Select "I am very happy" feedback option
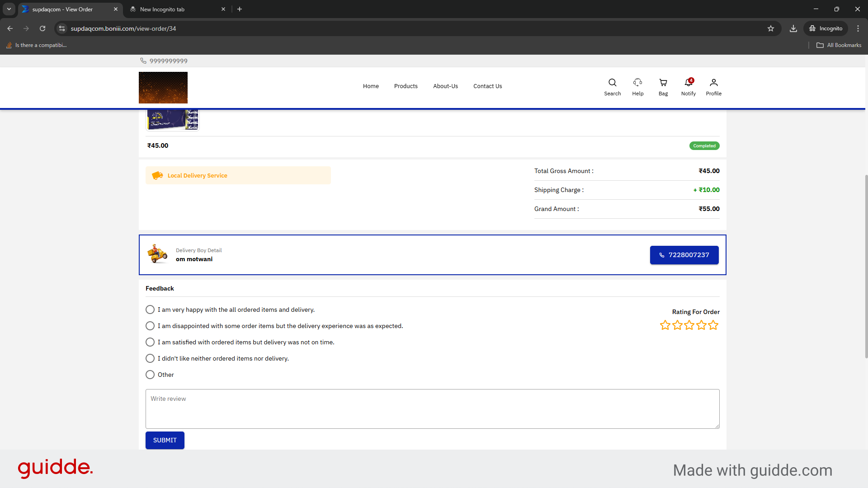Viewport: 868px width, 488px height. 150,310
